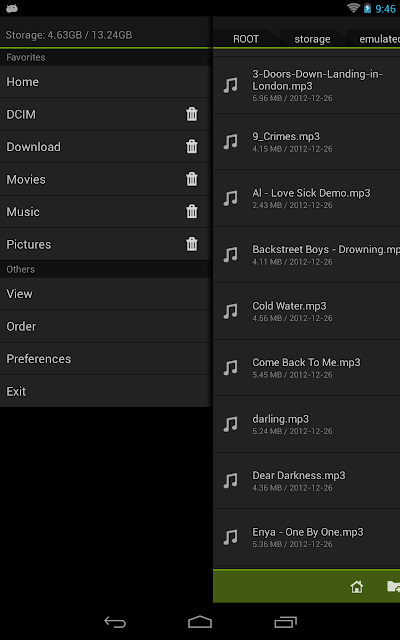Delete DCIM favorite with trash icon

[x=191, y=114]
